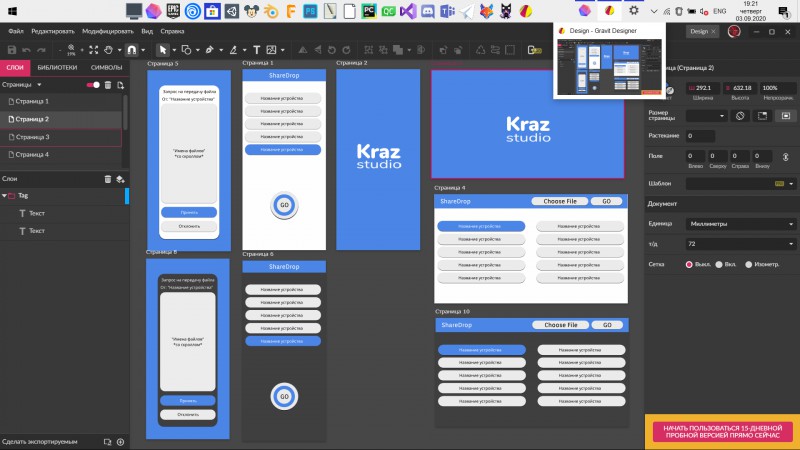Select grid option Выкл.
This screenshot has width=800, height=450.
[x=689, y=264]
